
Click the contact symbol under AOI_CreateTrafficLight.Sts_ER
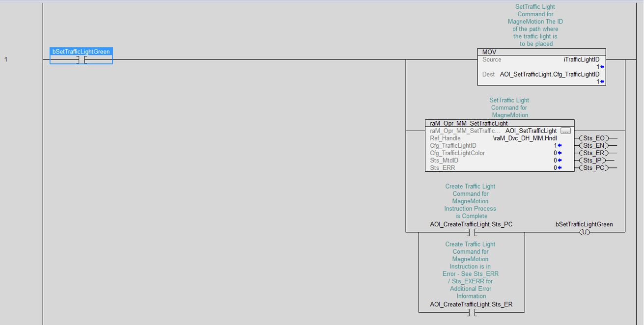(x=471, y=312)
